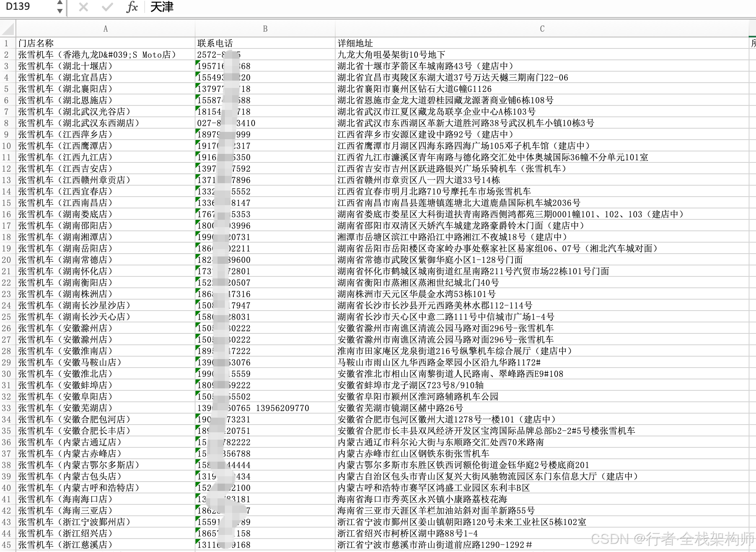Select cell 张雪机车（浙江慈溪店）
This screenshot has height=552, width=756.
[x=105, y=545]
